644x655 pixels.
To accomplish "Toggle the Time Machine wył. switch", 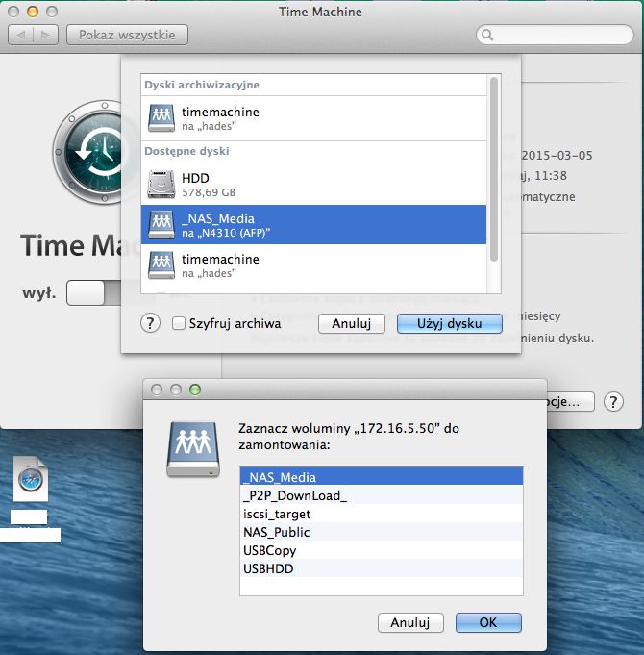I will 94,292.
